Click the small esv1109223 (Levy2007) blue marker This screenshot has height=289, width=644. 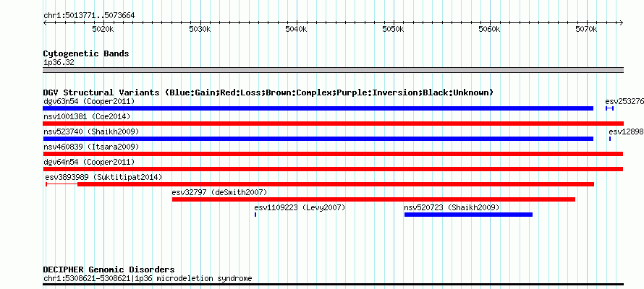pos(255,215)
